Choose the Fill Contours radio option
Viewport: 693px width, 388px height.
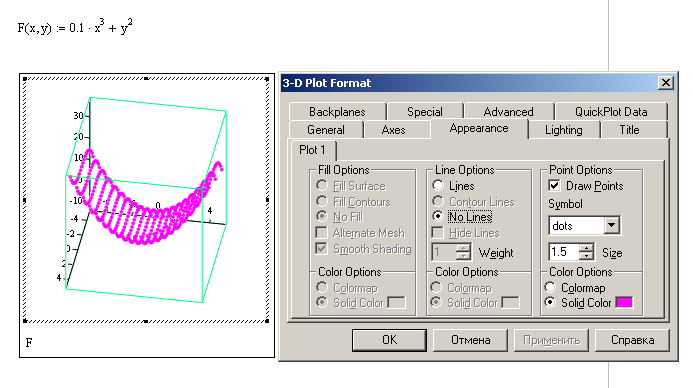[x=322, y=202]
